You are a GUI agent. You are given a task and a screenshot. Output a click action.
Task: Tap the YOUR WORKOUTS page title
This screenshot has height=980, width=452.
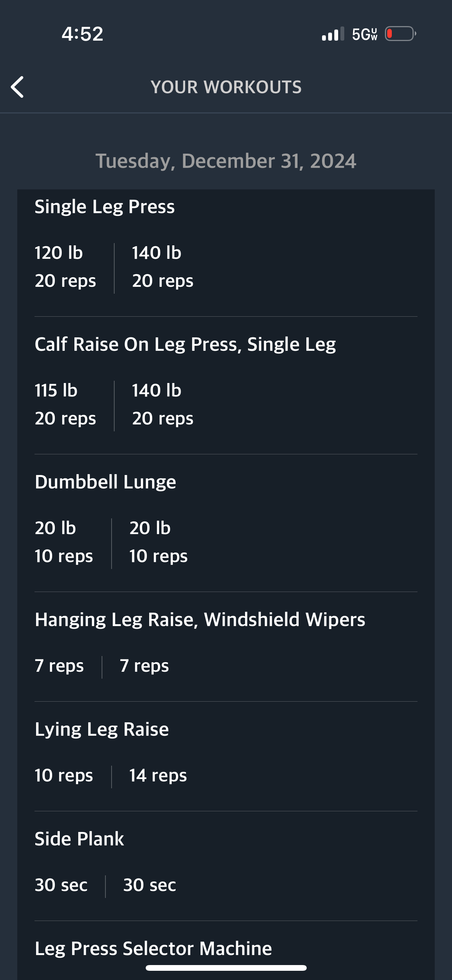(226, 87)
